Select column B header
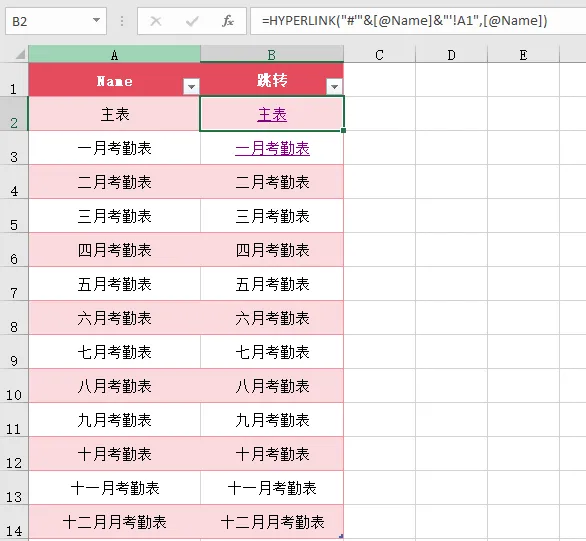The width and height of the screenshot is (586, 541). click(x=272, y=54)
